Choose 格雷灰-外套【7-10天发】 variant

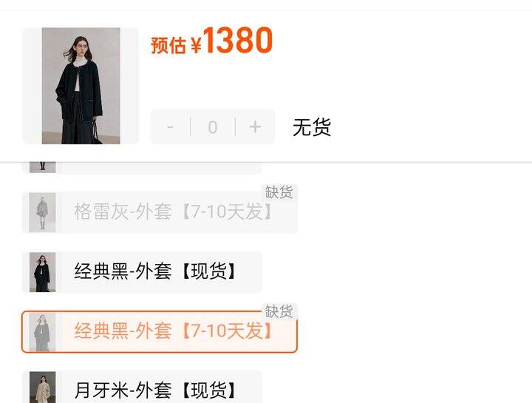(x=160, y=212)
